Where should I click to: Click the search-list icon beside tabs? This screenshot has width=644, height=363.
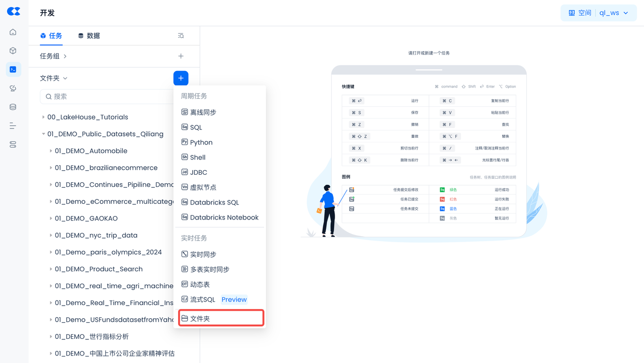coord(181,36)
